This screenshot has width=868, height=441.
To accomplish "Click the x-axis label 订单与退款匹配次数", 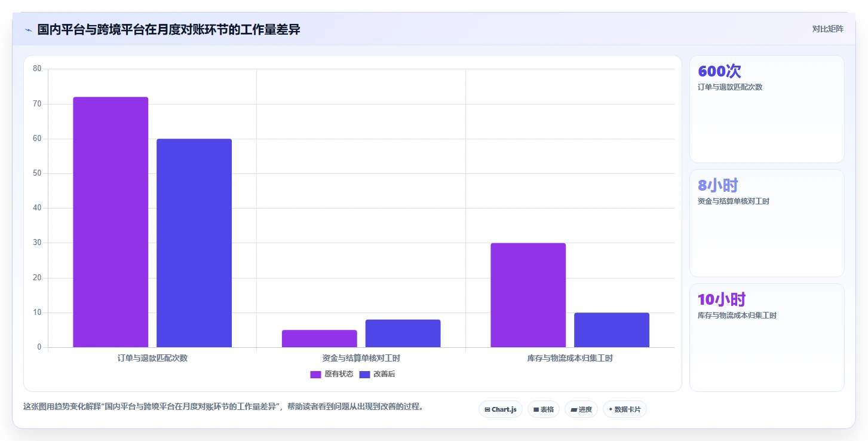I will (152, 358).
